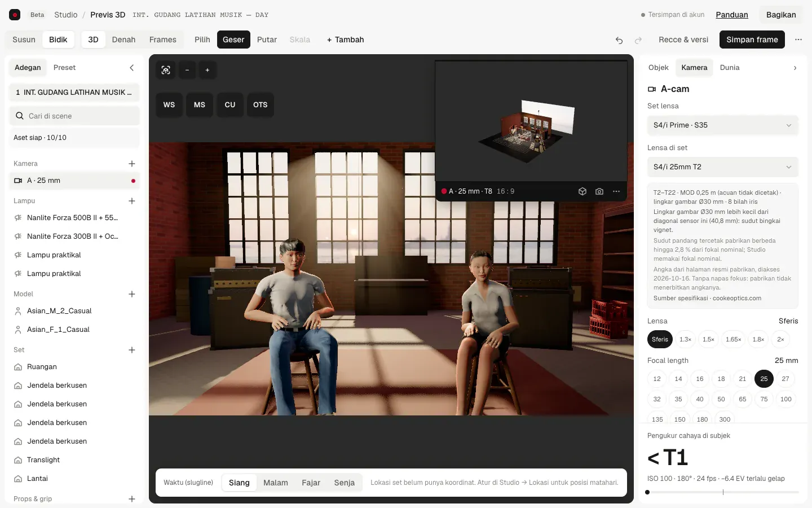Click the light meter exposure slider
This screenshot has height=508, width=812.
coord(723,492)
